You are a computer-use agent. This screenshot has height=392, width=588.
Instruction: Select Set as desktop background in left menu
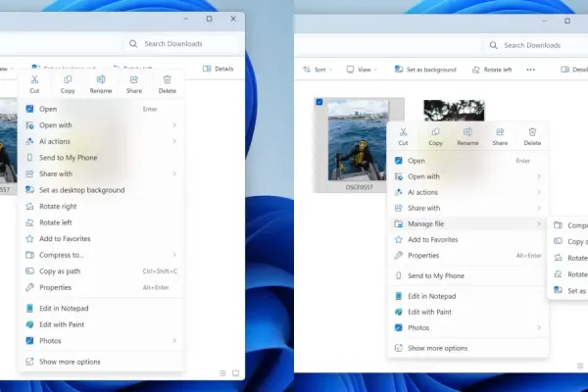click(x=101, y=190)
